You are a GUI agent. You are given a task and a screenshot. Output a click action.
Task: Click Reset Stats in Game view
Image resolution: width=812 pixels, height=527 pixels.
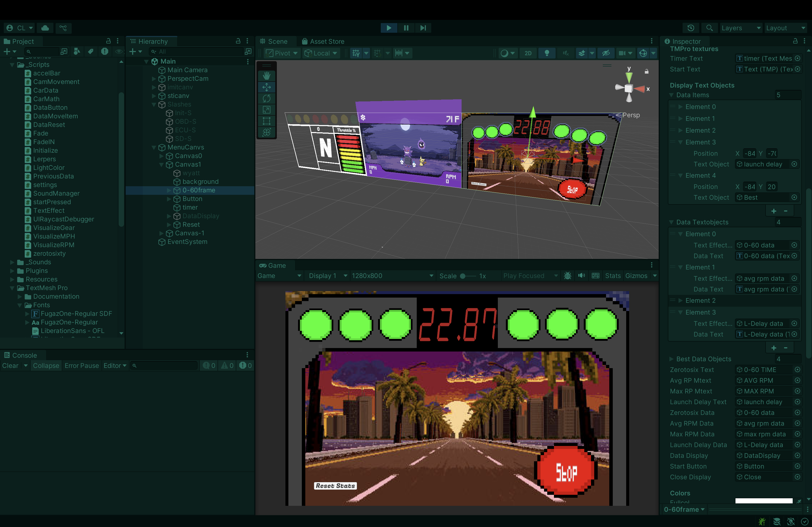coord(335,486)
